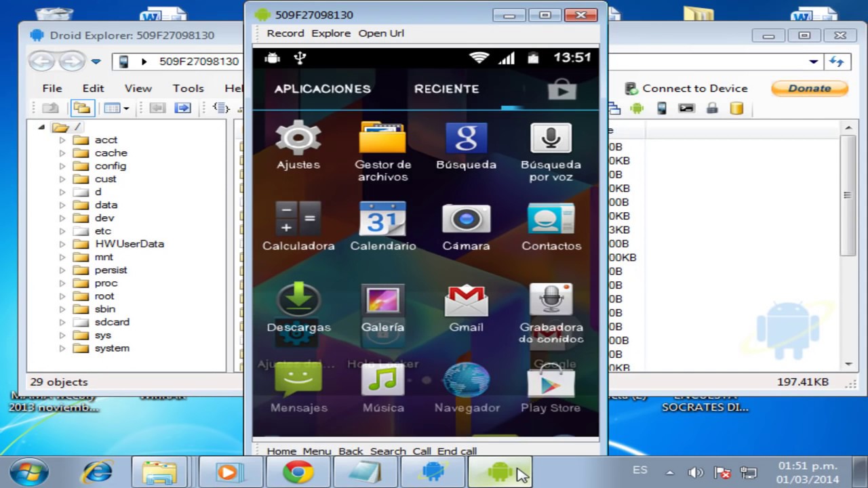Open Gestor de archivos app
868x488 pixels.
pos(382,151)
